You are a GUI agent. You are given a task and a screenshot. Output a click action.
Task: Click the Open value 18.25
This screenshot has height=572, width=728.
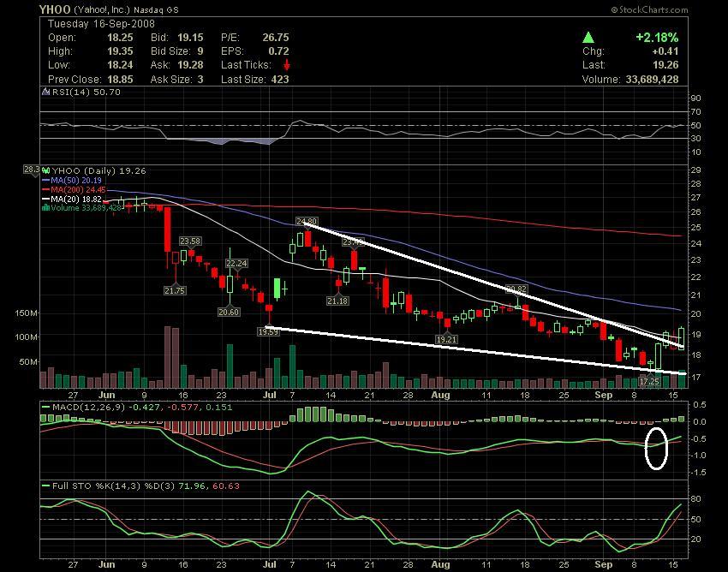click(120, 38)
